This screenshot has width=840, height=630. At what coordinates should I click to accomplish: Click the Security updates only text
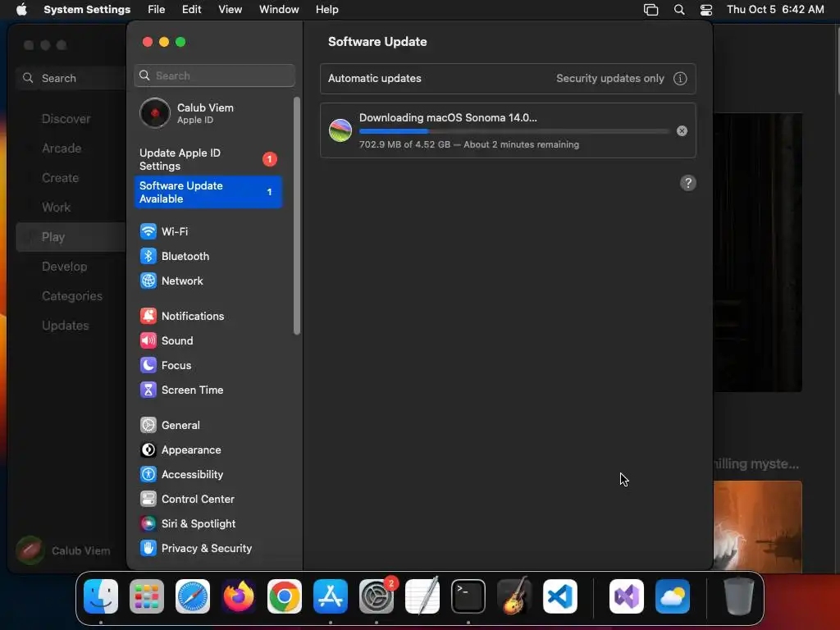610,78
